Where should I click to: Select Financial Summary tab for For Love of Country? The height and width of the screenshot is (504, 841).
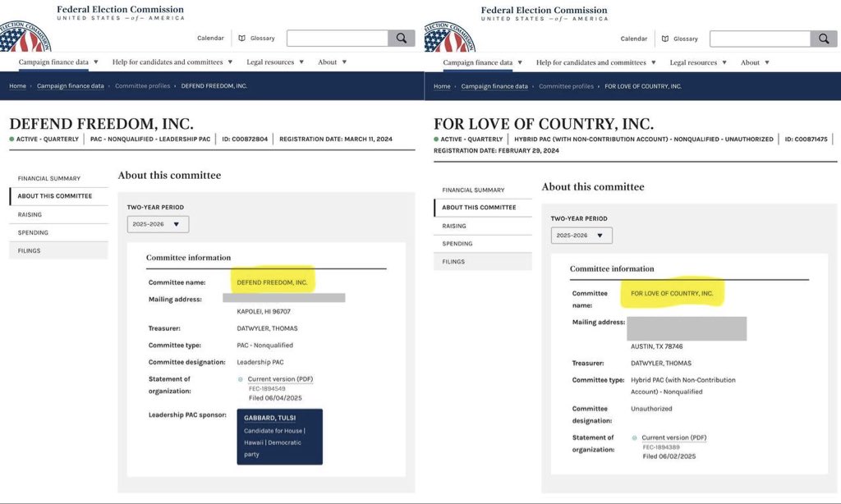[x=483, y=190]
